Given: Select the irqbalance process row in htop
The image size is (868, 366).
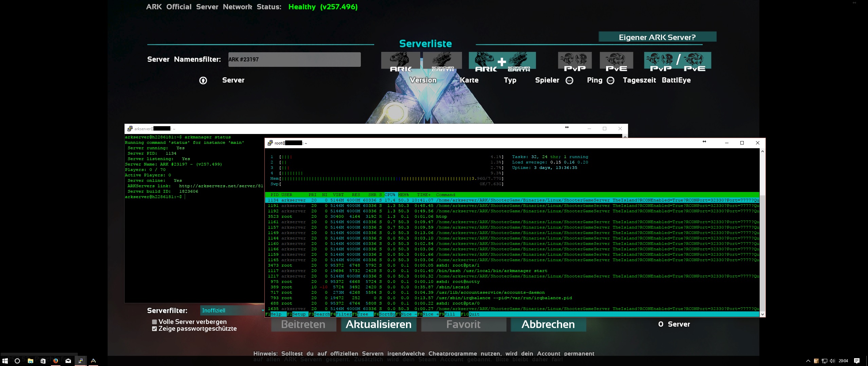Looking at the screenshot, I should point(512,298).
